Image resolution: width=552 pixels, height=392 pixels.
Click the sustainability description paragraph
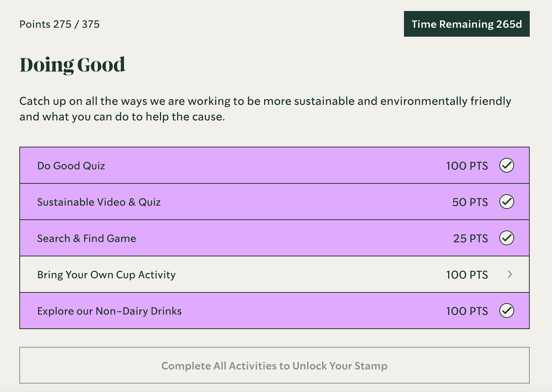coord(265,109)
